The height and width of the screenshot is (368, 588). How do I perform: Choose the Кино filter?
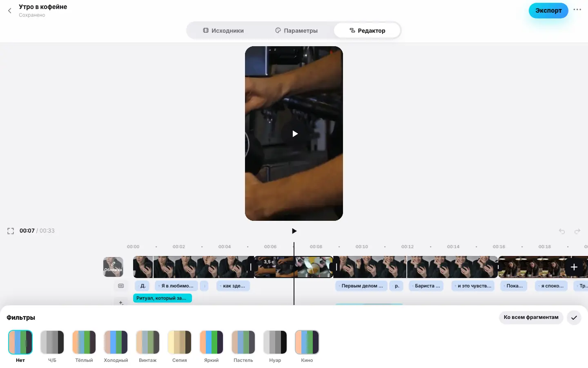pyautogui.click(x=307, y=342)
